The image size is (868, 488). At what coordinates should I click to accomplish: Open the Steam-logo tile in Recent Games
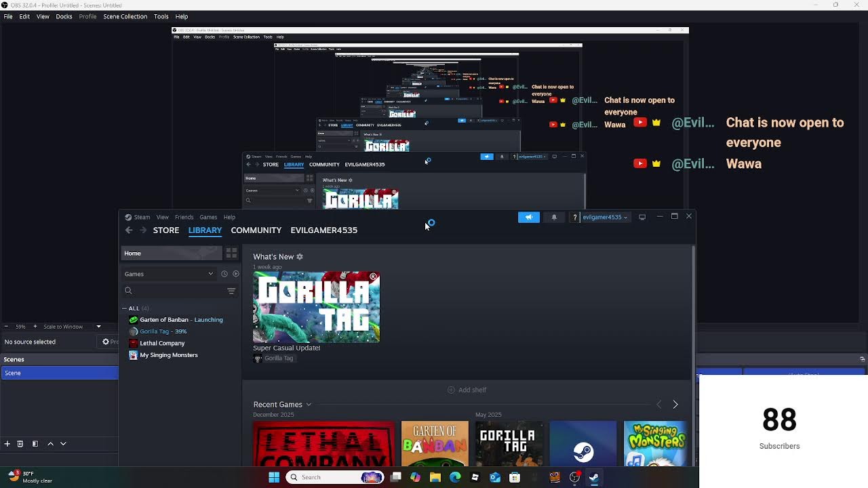click(x=583, y=444)
